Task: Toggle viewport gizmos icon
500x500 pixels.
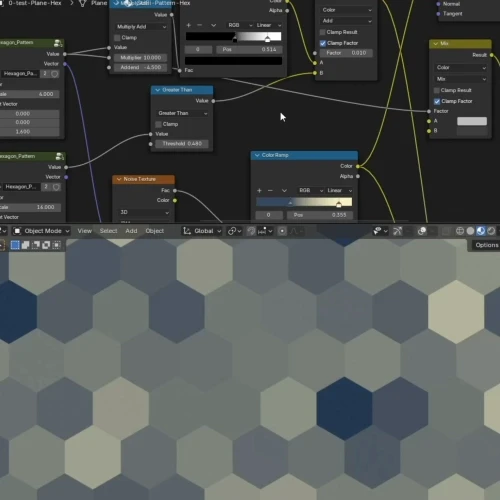Action: coord(397,231)
